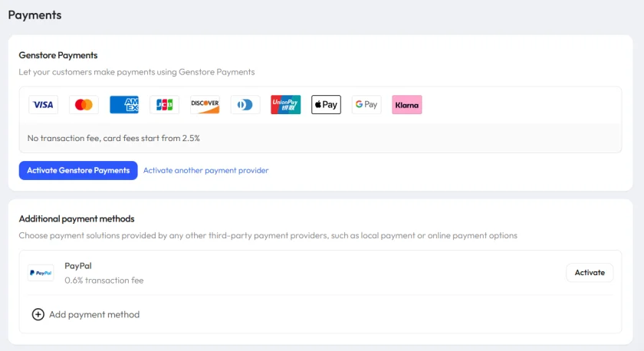This screenshot has height=351, width=644.
Task: Activate Genstore Payments
Action: [78, 170]
